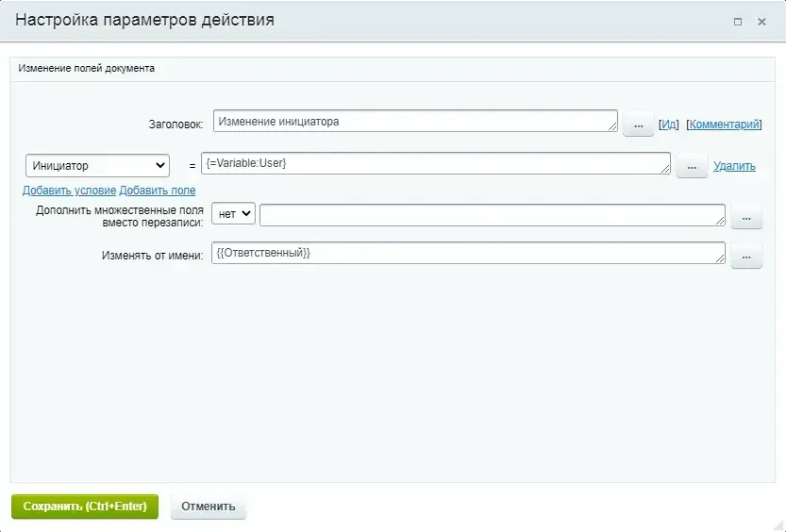The width and height of the screenshot is (786, 532).
Task: Click the Заголовок: label
Action: (176, 125)
